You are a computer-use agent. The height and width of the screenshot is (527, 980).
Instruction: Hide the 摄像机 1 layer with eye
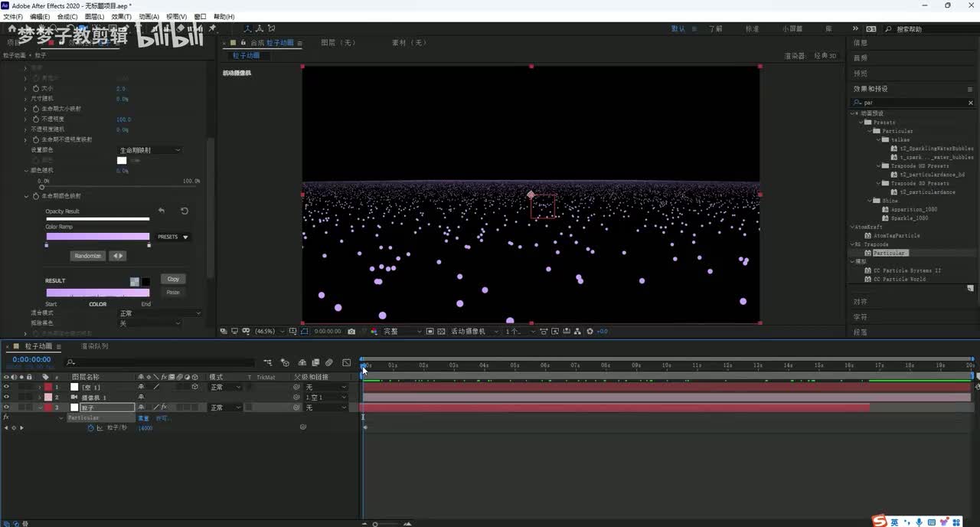point(6,398)
